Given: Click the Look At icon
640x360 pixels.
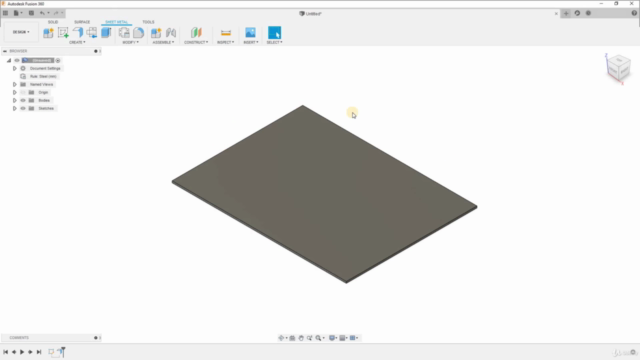Looking at the screenshot, I should tap(292, 338).
